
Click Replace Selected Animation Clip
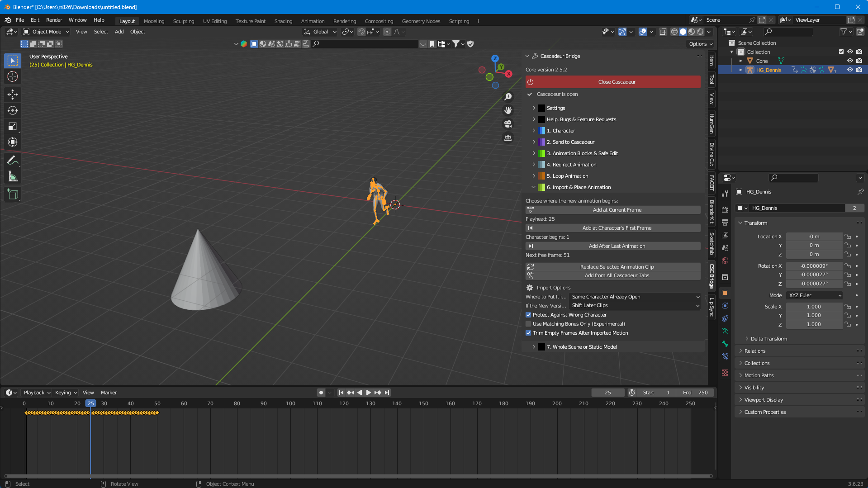click(613, 267)
